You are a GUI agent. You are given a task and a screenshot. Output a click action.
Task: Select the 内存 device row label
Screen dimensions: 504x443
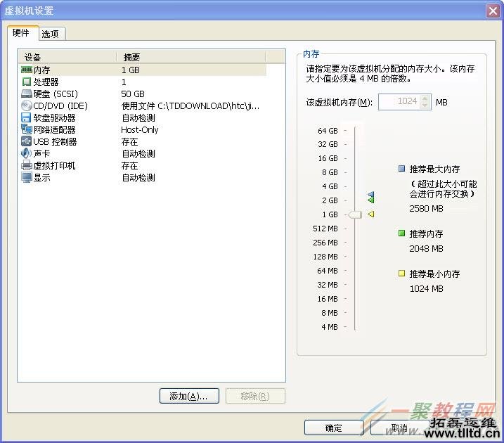pos(41,70)
